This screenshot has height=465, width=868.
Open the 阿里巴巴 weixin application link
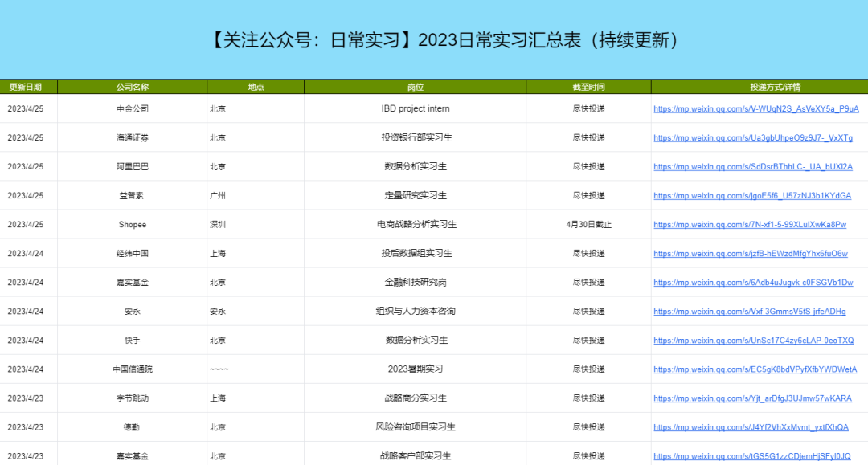[753, 166]
